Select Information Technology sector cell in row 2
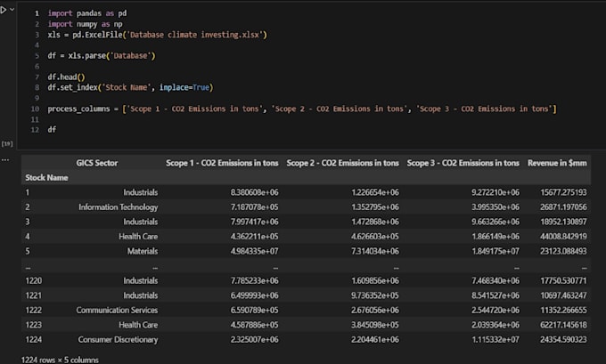The width and height of the screenshot is (606, 364). pos(119,206)
